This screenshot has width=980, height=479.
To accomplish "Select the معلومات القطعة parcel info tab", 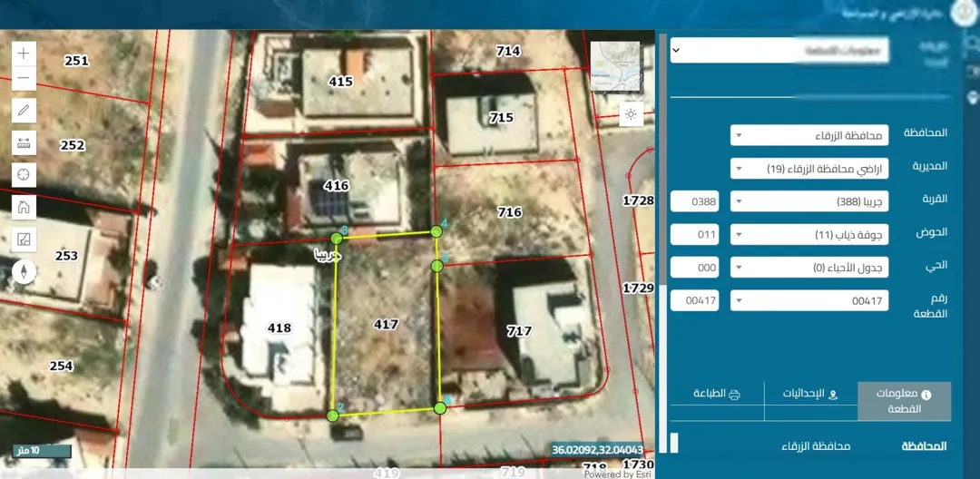I will coord(905,401).
